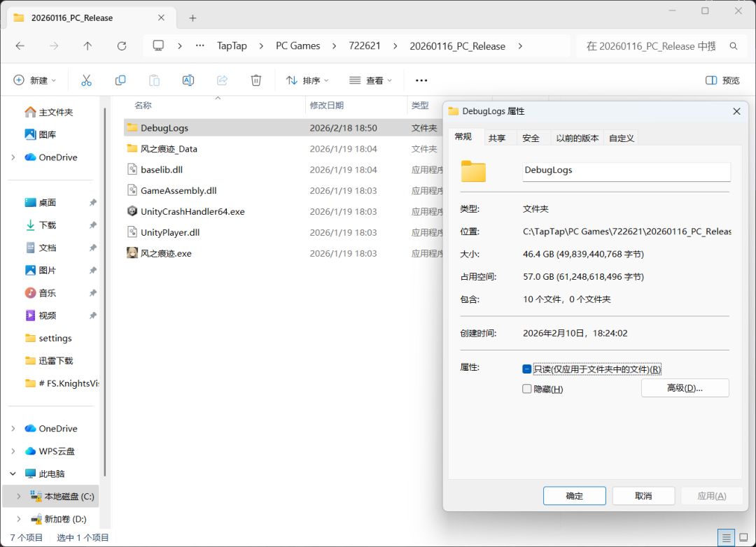Viewport: 756px width, 547px height.
Task: Open 音乐 music in sidebar
Action: [41, 293]
